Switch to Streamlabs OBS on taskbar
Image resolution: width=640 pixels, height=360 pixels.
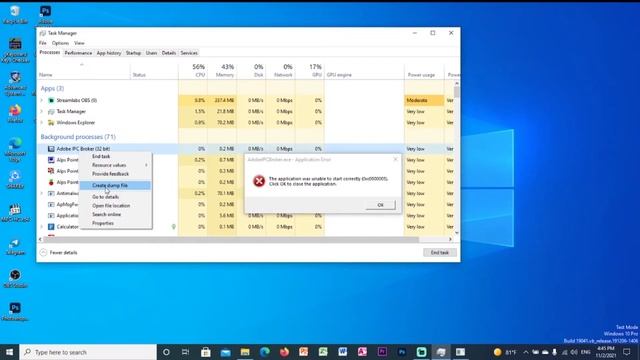tap(421, 352)
